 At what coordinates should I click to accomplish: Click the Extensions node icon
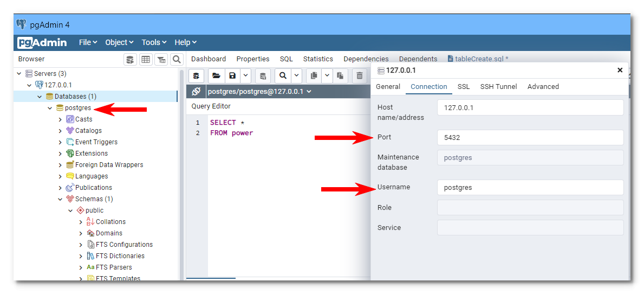point(70,154)
